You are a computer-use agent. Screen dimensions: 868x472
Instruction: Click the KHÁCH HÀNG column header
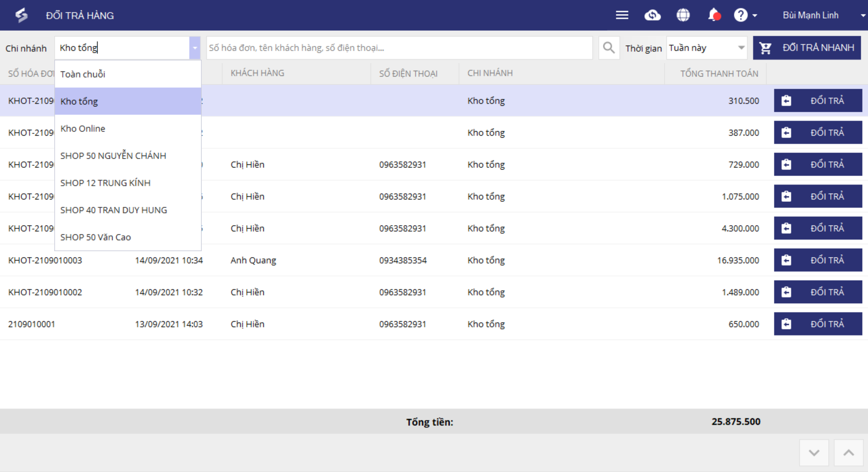[x=257, y=73]
